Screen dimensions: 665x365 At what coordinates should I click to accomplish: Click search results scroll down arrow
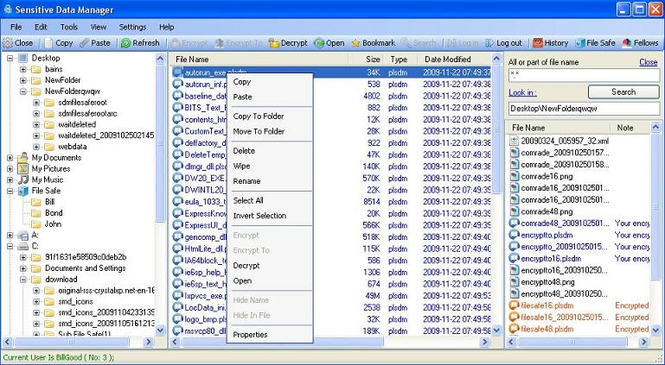656,329
